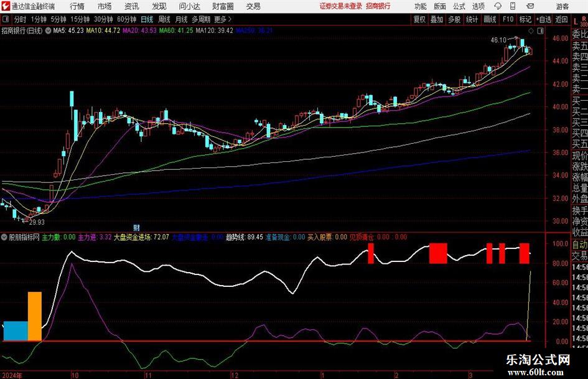The height and width of the screenshot is (379, 588).
Task: Click the 叠加 overlay toolbar button
Action: tap(437, 19)
